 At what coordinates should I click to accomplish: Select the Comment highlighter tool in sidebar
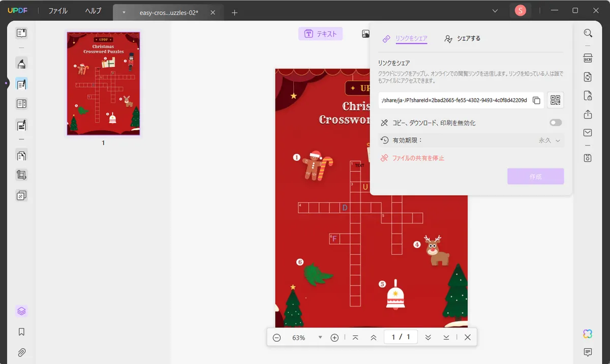click(21, 64)
